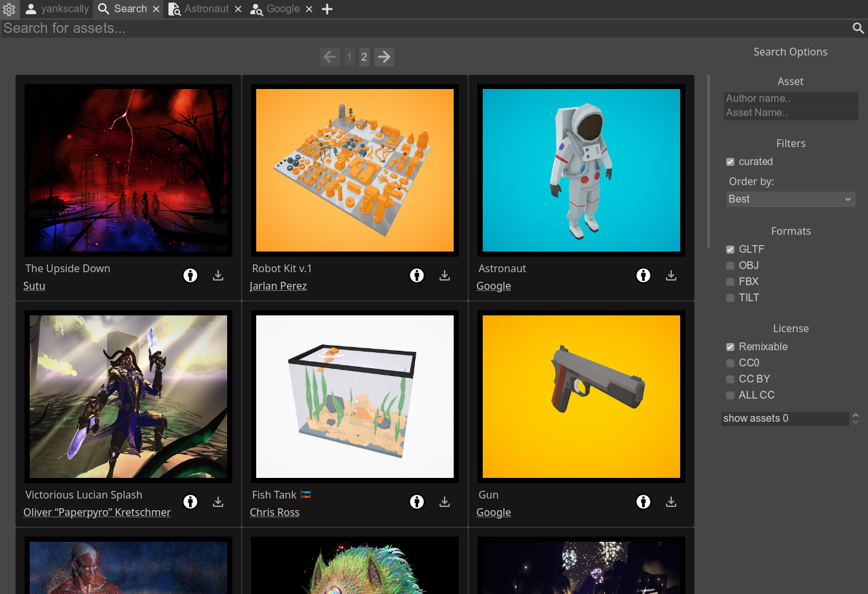
Task: Open the settings gear icon
Action: [x=9, y=9]
